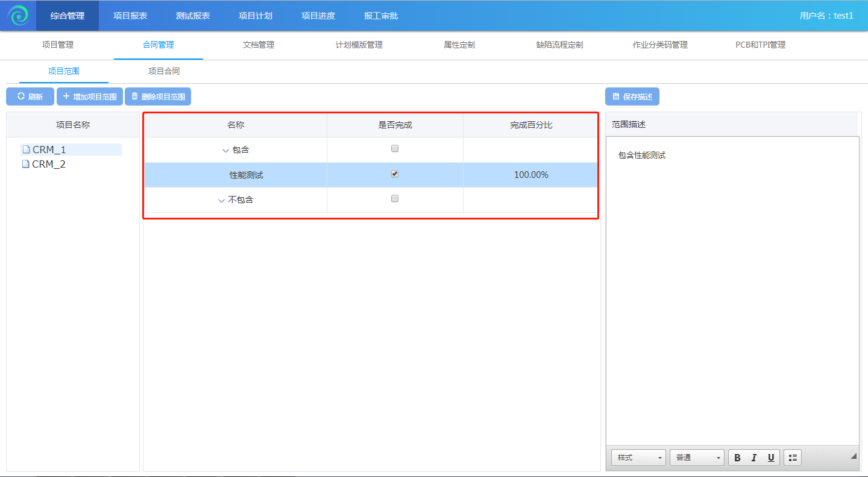Collapse the 不包含 tree node

tap(221, 200)
